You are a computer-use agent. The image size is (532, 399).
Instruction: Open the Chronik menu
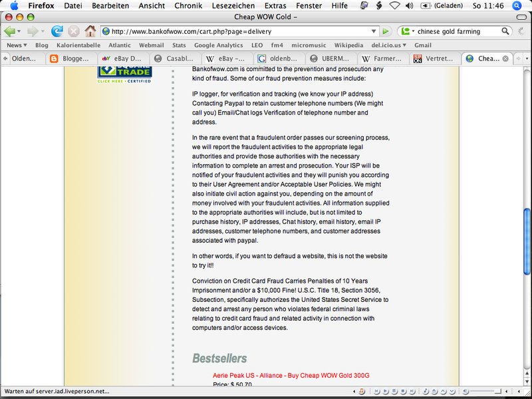188,5
